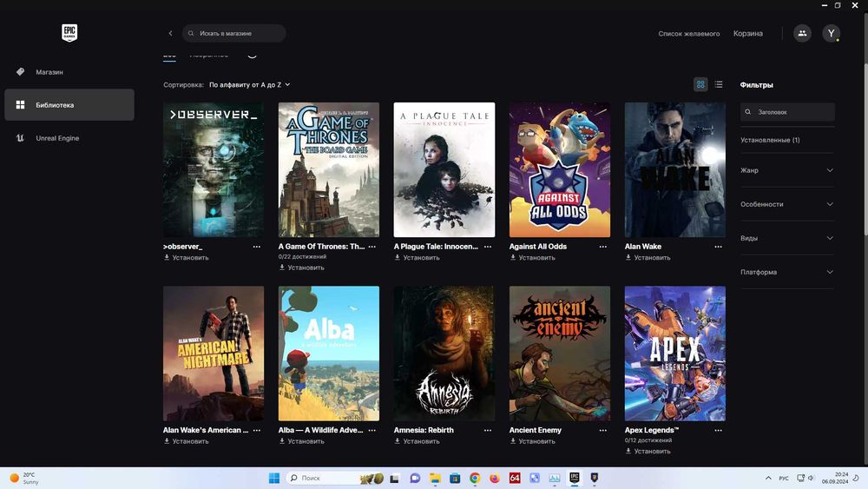Open more options for American Nightmare
Image resolution: width=868 pixels, height=489 pixels.
[x=257, y=430]
